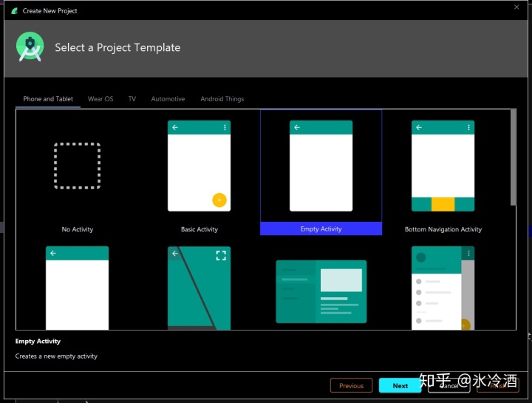This screenshot has width=532, height=403.
Task: Choose the Basic Activity template thumbnail
Action: coord(199,166)
